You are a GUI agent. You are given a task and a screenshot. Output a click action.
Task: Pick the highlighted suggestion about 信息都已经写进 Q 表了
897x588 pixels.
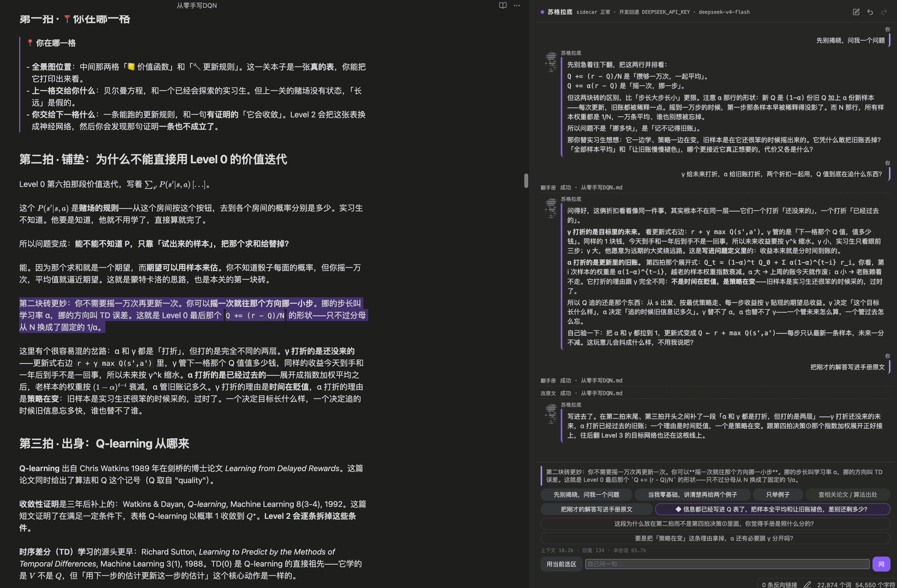click(x=772, y=509)
